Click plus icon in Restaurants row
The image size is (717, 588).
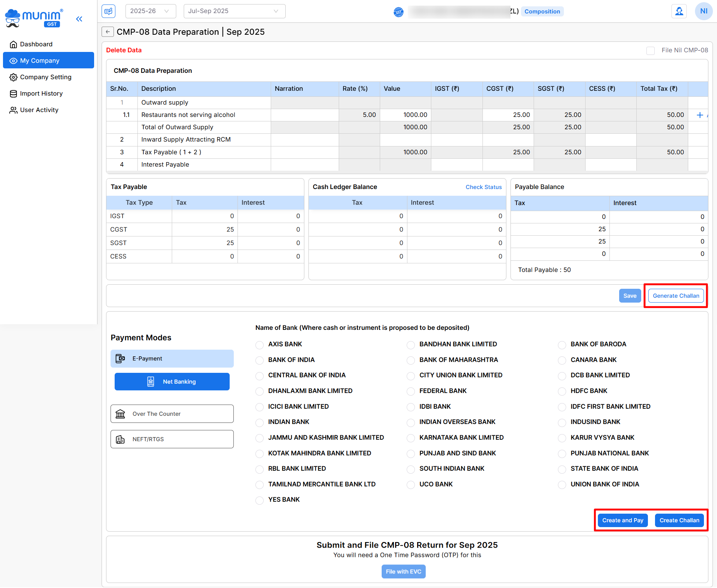point(700,115)
